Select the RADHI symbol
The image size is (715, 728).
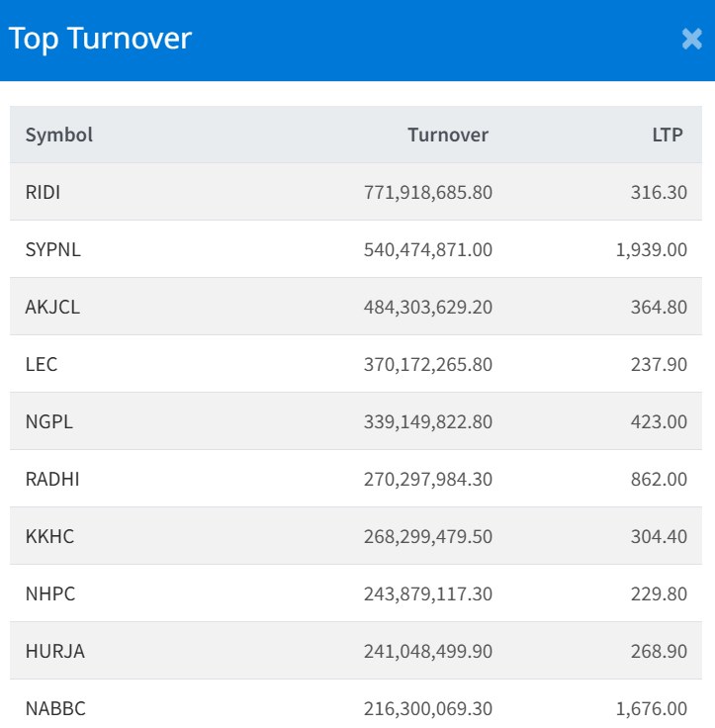(x=52, y=480)
